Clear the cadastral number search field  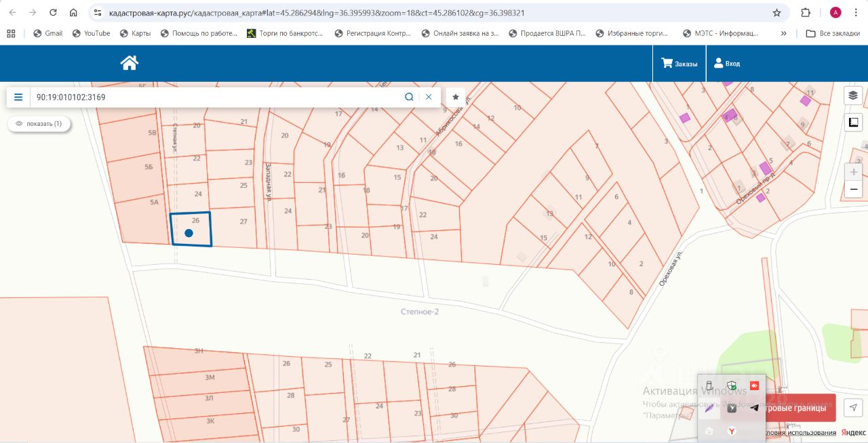click(429, 97)
